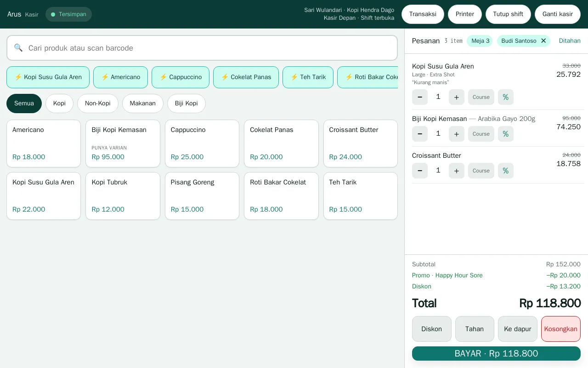Increase quantity of Biji Kopi Kemasan

click(456, 134)
